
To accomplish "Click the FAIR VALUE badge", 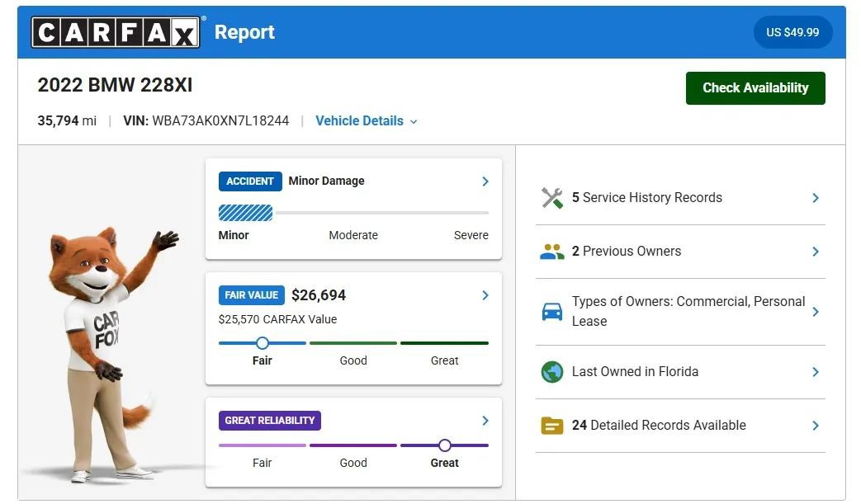I will coord(252,295).
